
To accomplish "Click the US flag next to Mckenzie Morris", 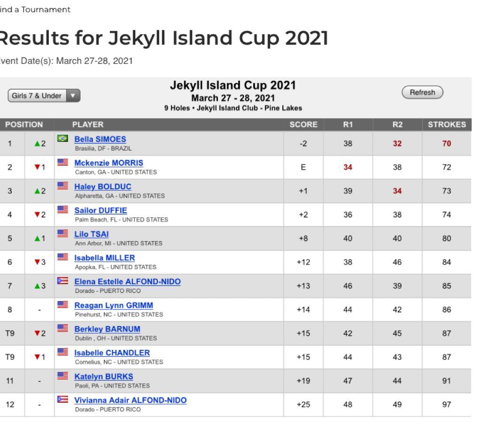I will pyautogui.click(x=62, y=162).
